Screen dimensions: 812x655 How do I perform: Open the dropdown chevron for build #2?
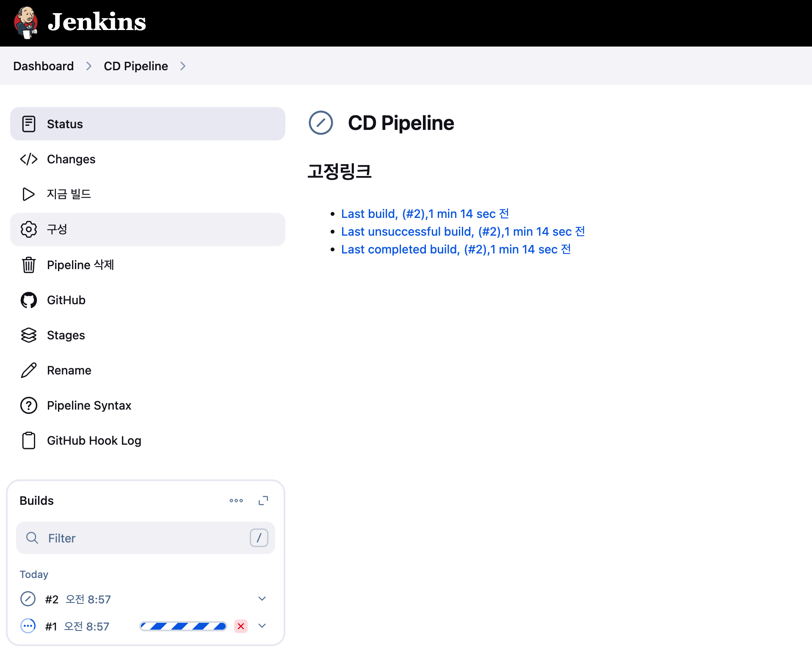[262, 599]
